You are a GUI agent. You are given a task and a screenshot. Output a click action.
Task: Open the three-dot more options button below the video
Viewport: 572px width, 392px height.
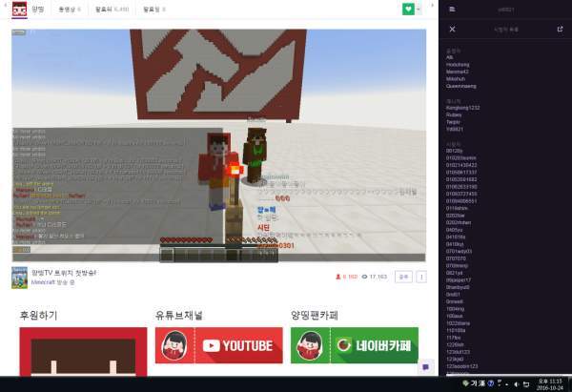421,277
